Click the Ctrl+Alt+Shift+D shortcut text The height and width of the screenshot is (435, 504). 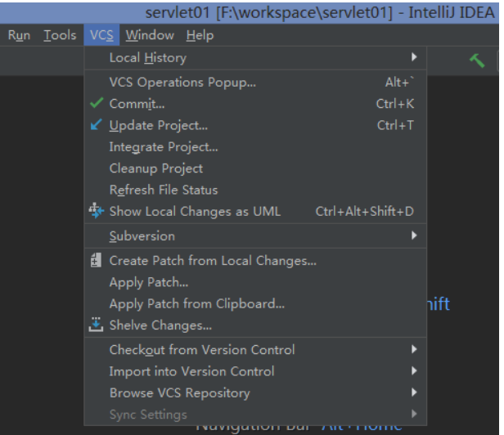365,212
